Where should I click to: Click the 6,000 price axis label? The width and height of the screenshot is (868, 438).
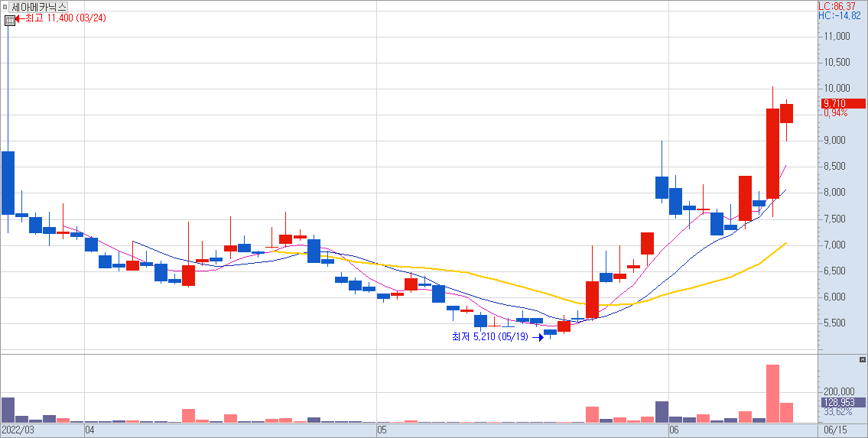pyautogui.click(x=835, y=297)
